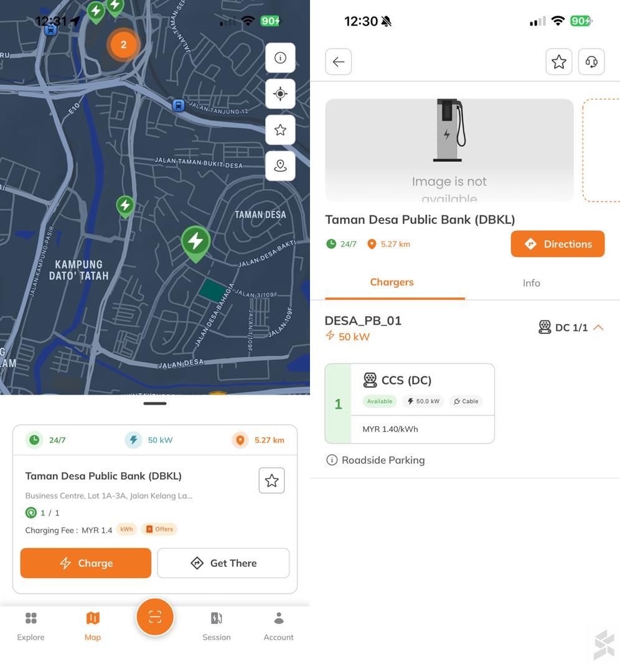
Task: Select CCS (DC) connector 1 card
Action: point(410,403)
